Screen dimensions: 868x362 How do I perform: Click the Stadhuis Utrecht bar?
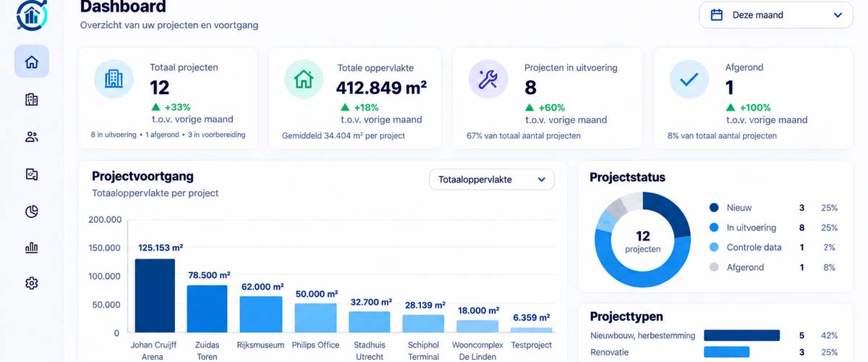[370, 322]
